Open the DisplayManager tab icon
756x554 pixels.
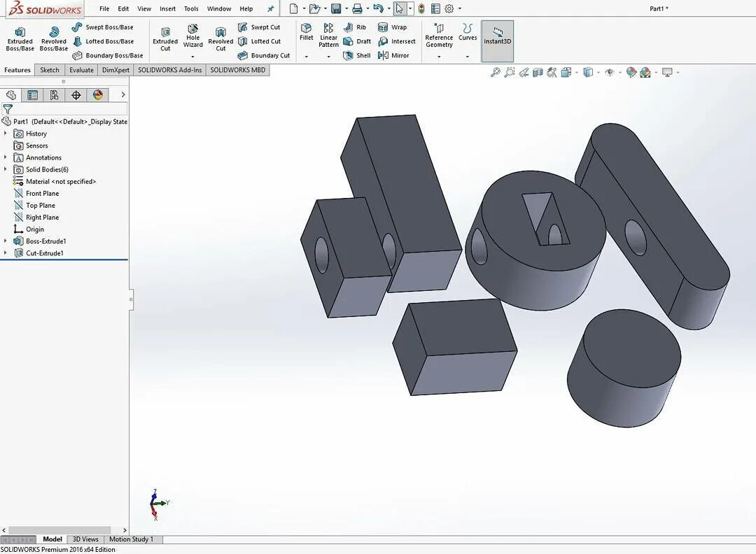point(98,95)
